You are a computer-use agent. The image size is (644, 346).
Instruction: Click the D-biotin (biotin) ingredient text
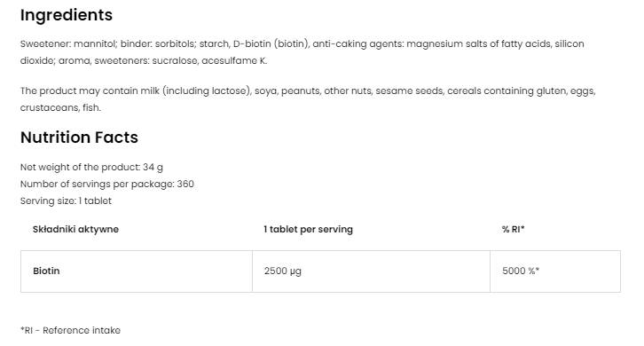(271, 43)
